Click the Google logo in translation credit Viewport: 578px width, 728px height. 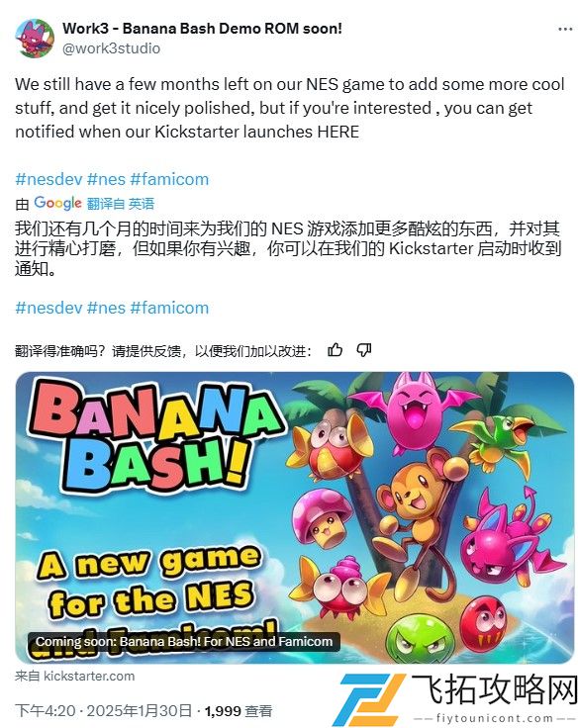point(57,203)
